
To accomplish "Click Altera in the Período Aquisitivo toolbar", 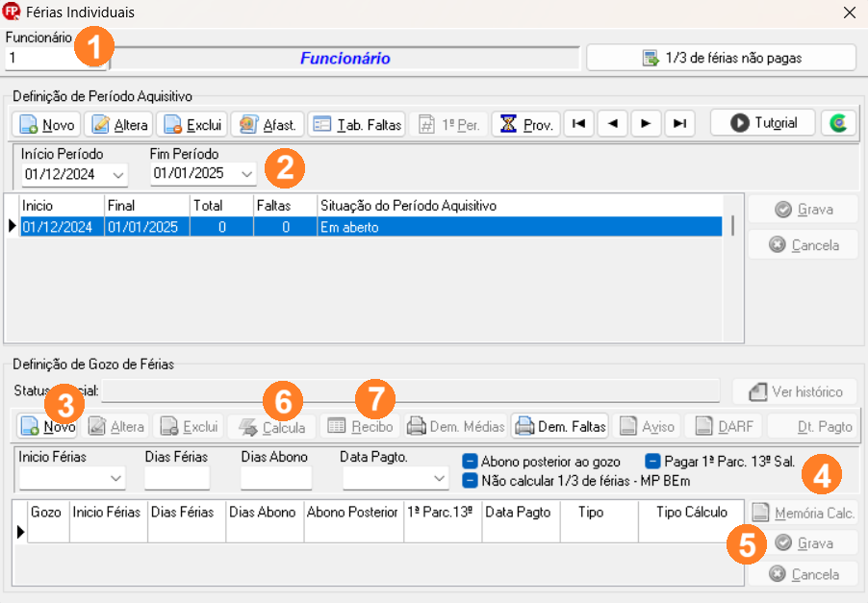I will pos(119,124).
